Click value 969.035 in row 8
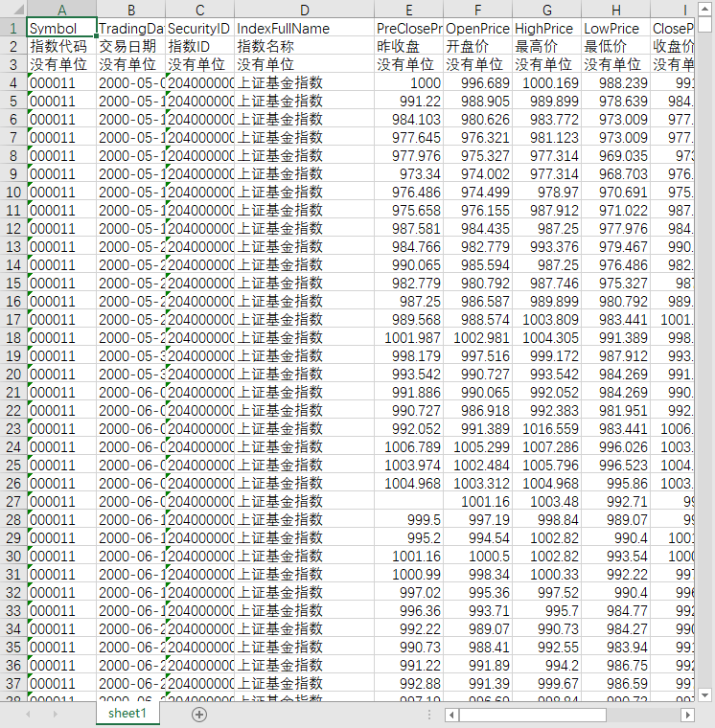 (x=616, y=155)
